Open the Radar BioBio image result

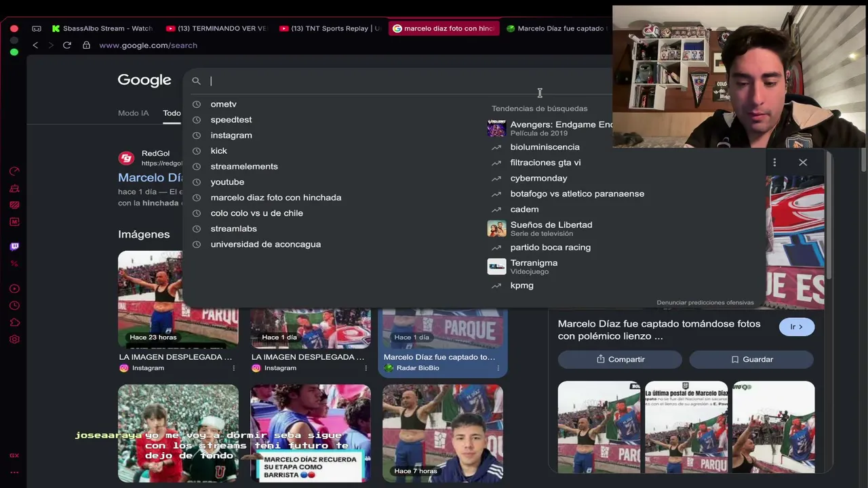tap(442, 342)
